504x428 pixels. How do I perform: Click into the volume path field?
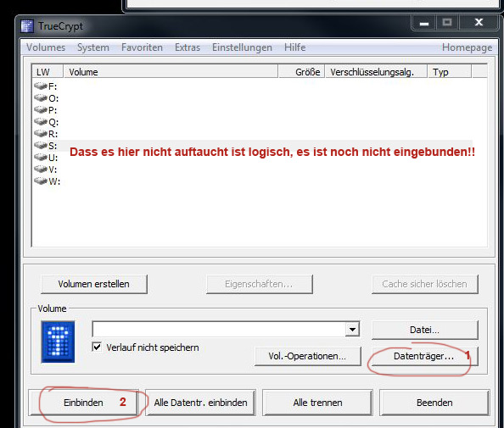pyautogui.click(x=219, y=330)
